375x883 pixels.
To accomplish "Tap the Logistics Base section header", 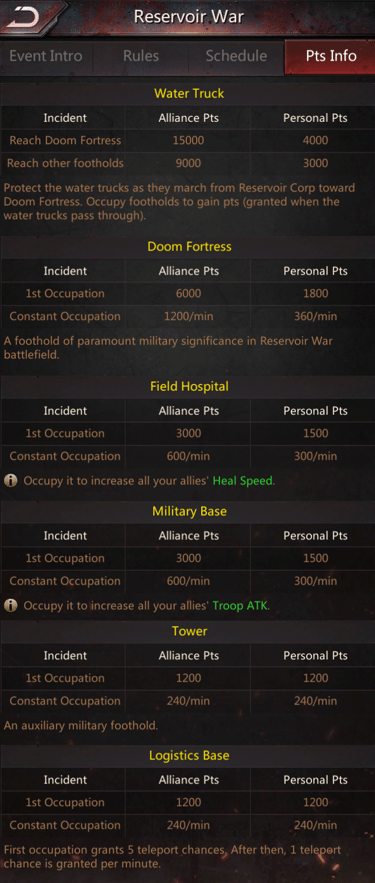I will [189, 756].
